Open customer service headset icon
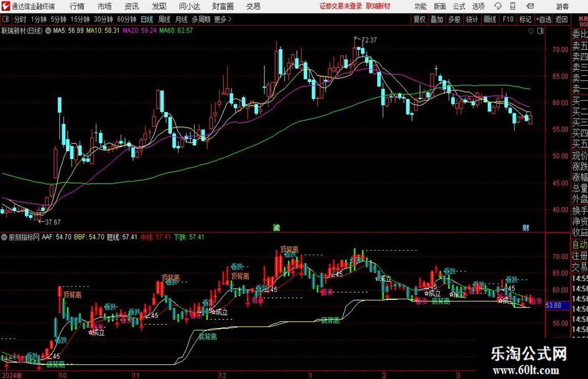This screenshot has width=588, height=379. pos(498,6)
